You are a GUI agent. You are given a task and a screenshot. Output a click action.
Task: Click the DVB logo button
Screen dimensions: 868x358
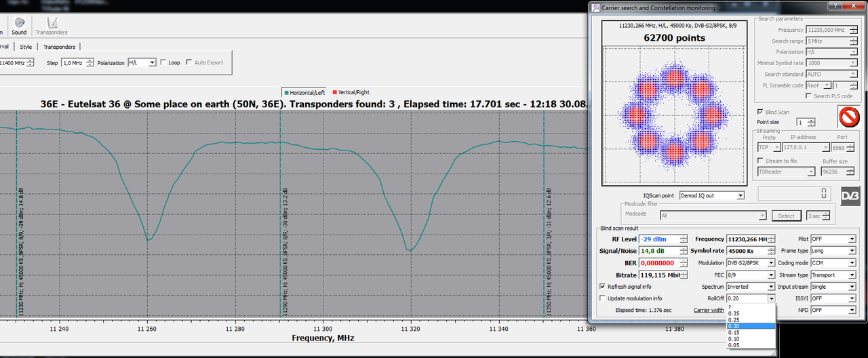[850, 196]
